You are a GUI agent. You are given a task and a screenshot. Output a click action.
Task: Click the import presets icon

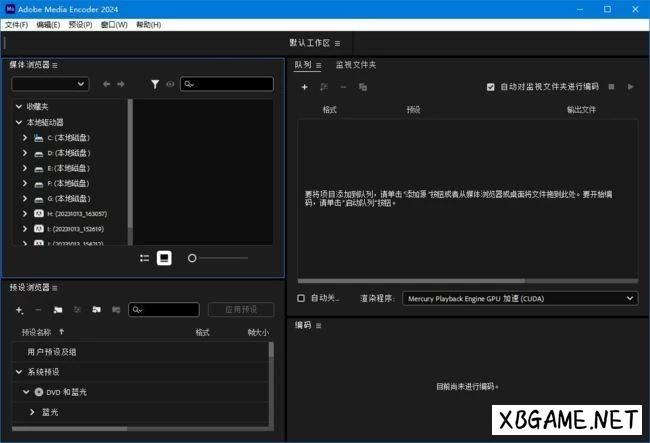tap(97, 310)
